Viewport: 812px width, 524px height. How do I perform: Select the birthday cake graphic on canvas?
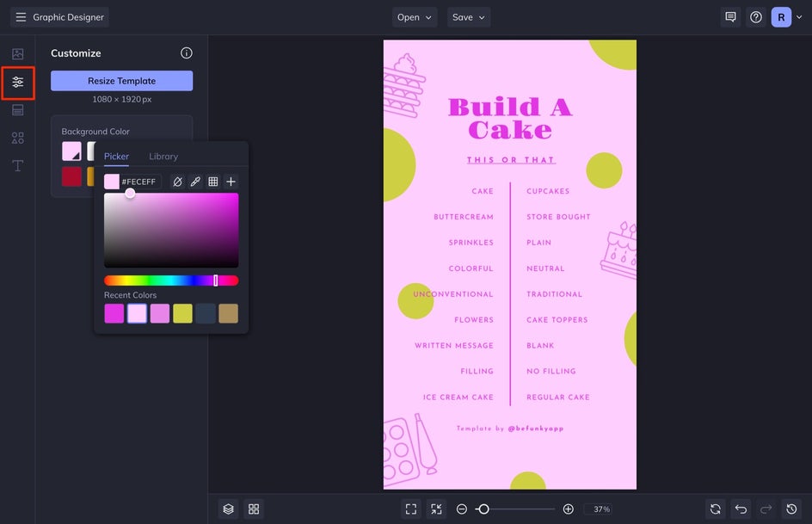(619, 250)
